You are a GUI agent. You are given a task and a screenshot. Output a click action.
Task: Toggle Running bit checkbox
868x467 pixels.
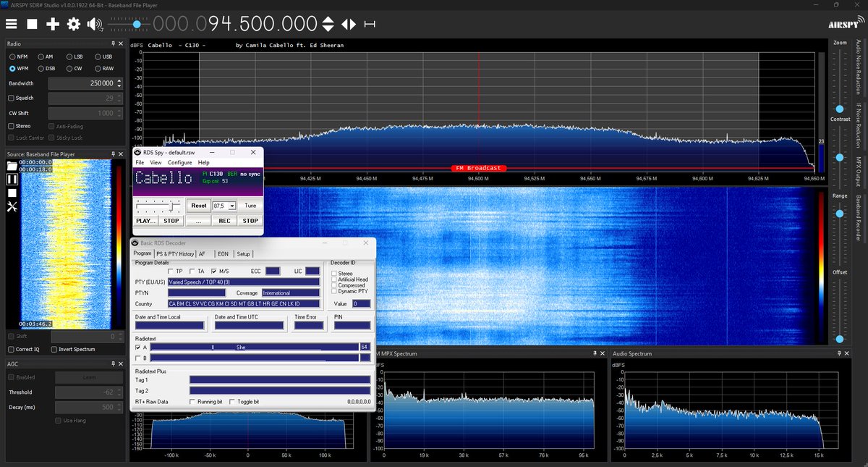coord(192,401)
